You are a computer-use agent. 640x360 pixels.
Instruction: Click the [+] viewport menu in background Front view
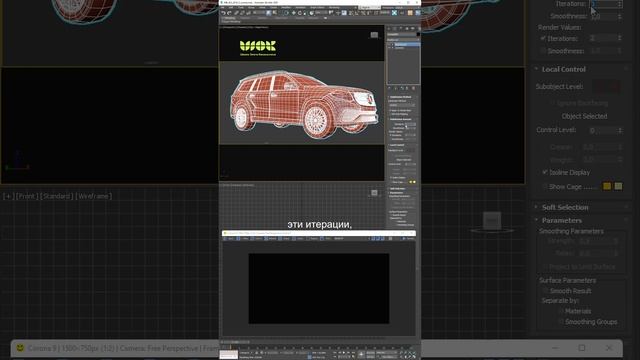tap(8, 196)
